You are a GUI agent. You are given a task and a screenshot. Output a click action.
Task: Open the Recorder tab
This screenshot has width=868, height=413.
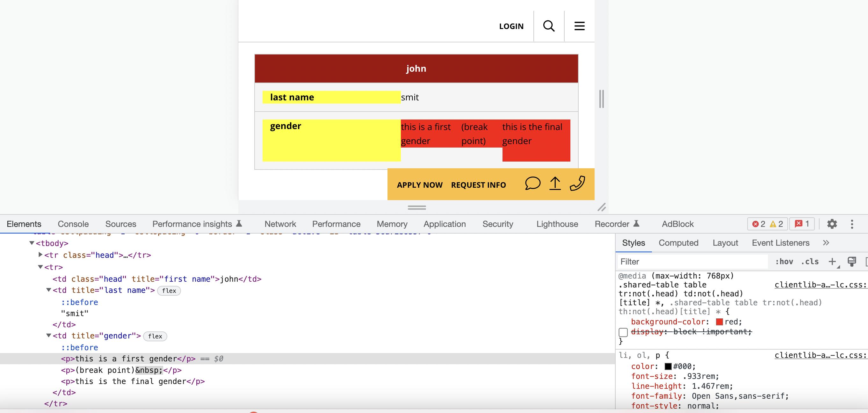click(x=617, y=224)
